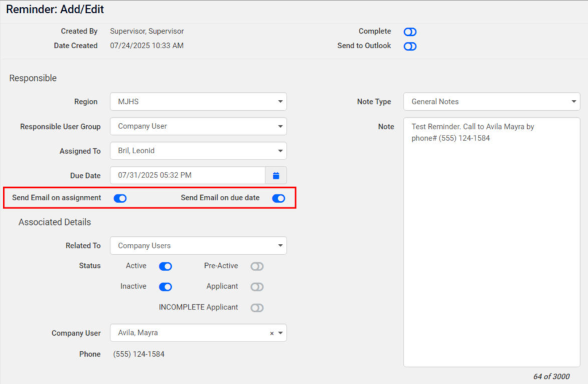Turn off Send Email on assignment
The height and width of the screenshot is (384, 588).
(120, 199)
